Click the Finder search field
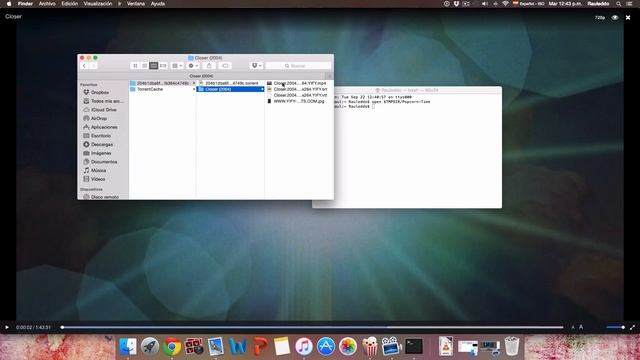Viewport: 640px width, 360px height. [298, 66]
